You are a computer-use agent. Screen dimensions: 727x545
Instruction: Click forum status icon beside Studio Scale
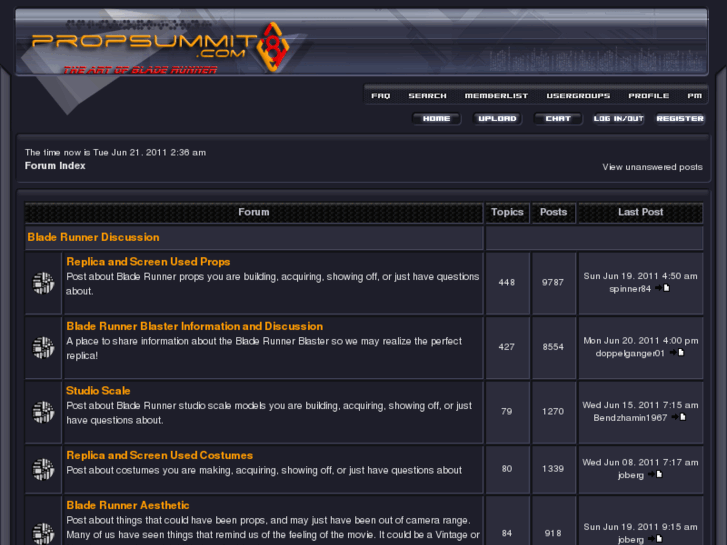pos(43,412)
